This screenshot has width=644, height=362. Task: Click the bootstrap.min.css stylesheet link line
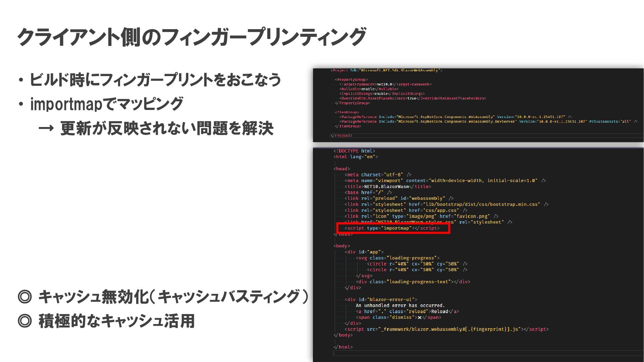pos(446,204)
